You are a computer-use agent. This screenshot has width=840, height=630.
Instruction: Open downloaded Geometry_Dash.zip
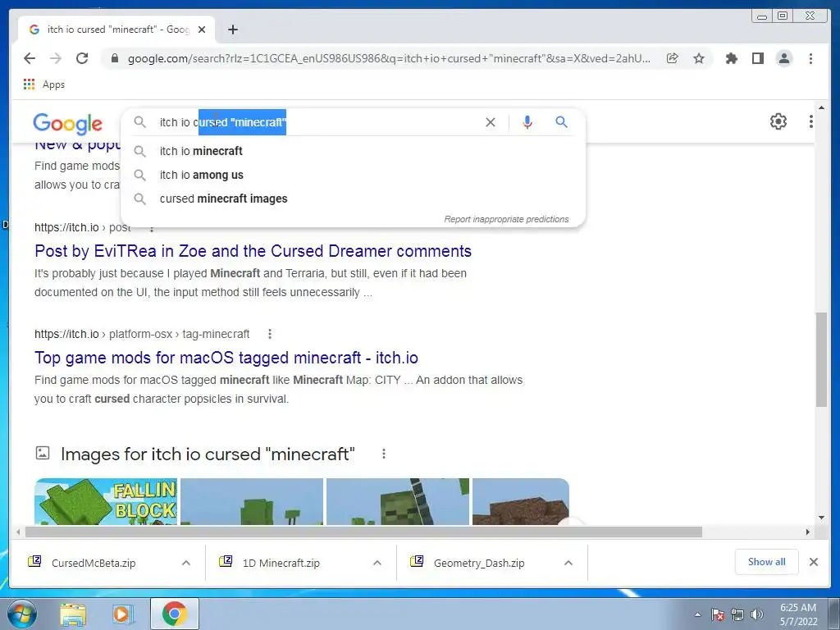[478, 563]
